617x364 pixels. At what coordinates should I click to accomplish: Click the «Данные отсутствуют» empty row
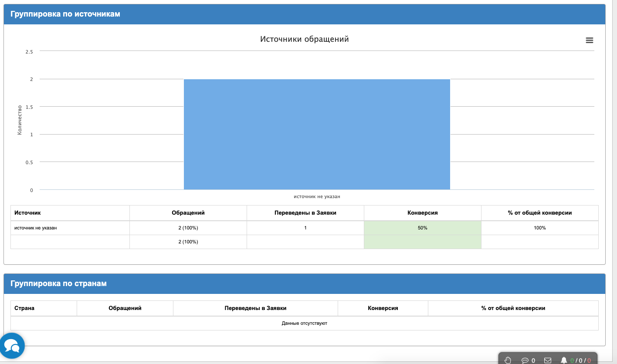[304, 323]
